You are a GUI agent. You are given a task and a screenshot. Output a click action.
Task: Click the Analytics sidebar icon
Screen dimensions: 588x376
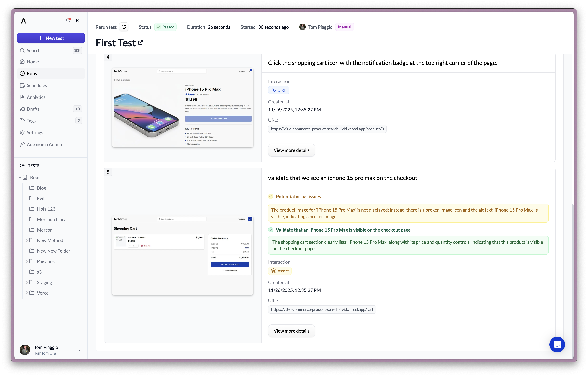click(x=22, y=97)
